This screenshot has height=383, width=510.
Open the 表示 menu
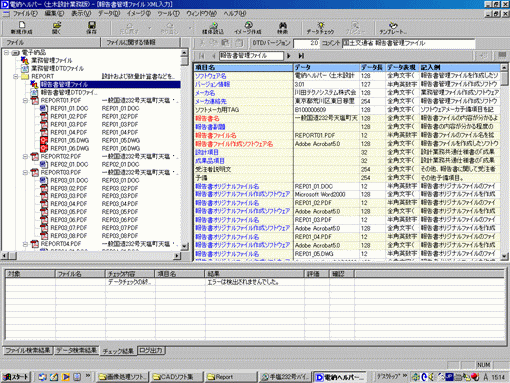81,14
